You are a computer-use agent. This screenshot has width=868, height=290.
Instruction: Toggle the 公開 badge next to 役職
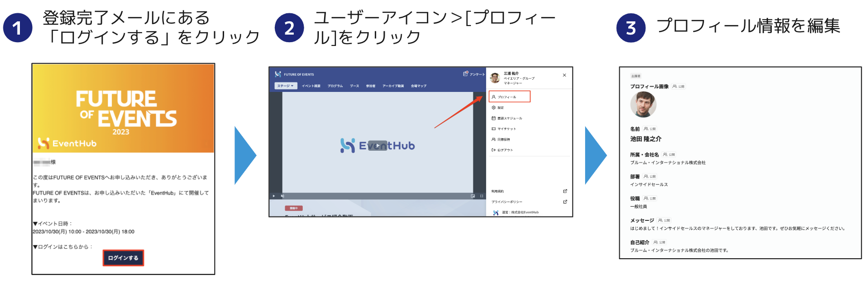[650, 199]
